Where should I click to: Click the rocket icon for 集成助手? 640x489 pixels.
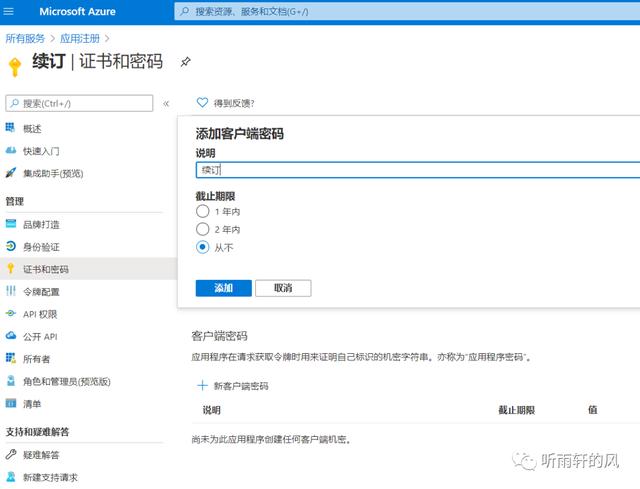11,172
